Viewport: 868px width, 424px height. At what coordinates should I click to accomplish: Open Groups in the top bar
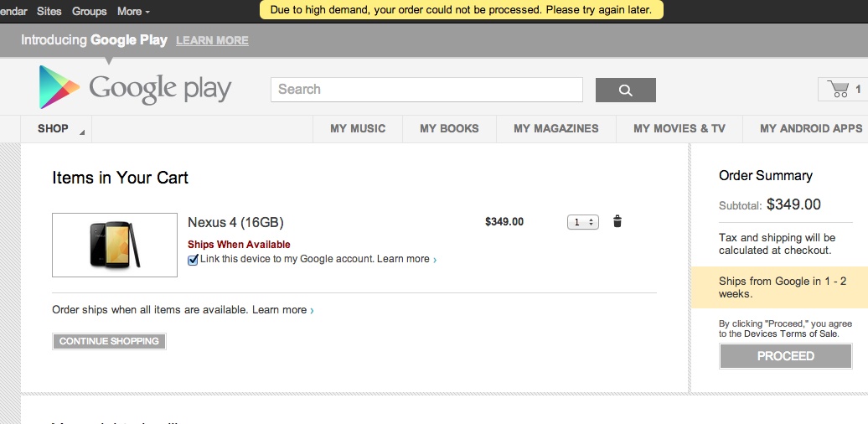[90, 11]
